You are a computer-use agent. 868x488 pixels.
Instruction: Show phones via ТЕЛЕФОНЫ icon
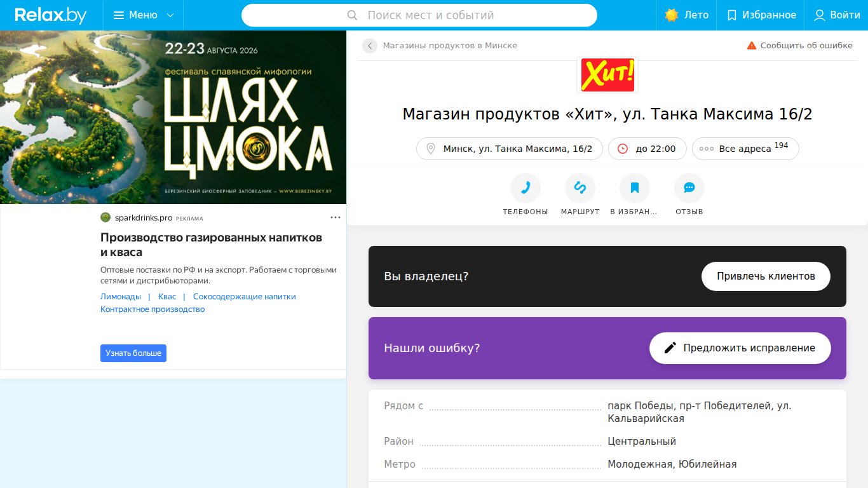point(526,188)
